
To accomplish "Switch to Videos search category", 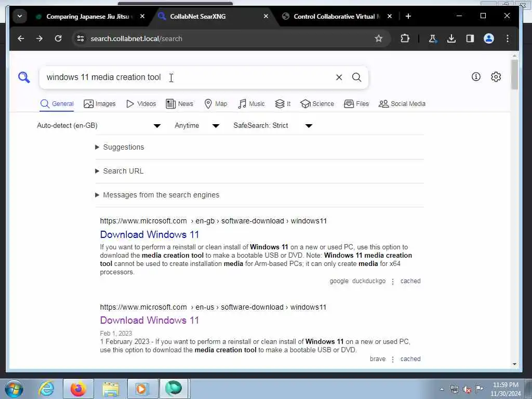I will tap(141, 104).
